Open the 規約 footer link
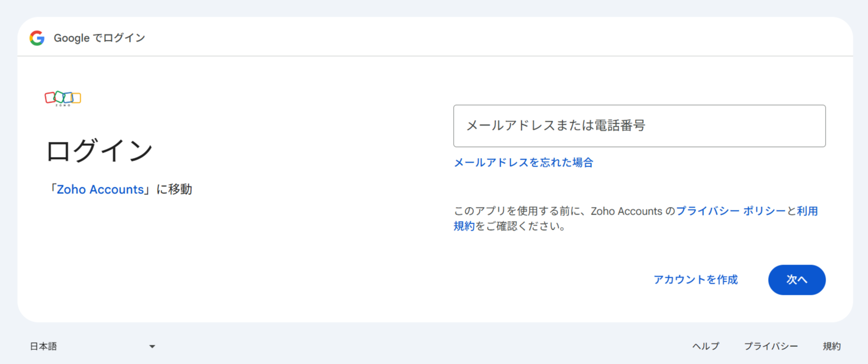Screen dimensions: 868x364 click(831, 346)
